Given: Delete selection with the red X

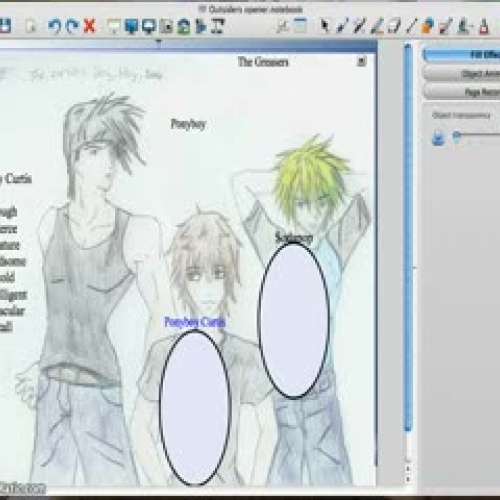Looking at the screenshot, I should click(x=89, y=26).
